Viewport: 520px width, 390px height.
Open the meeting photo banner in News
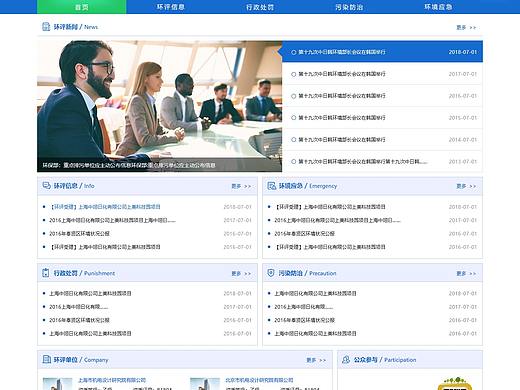(159, 106)
